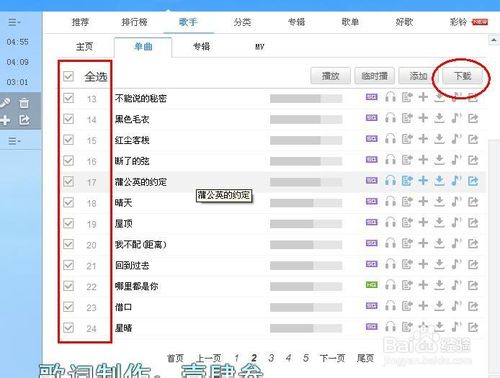The image size is (500, 378).
Task: Click the blue headphones icon for 蒲公英的约定
Action: click(390, 181)
